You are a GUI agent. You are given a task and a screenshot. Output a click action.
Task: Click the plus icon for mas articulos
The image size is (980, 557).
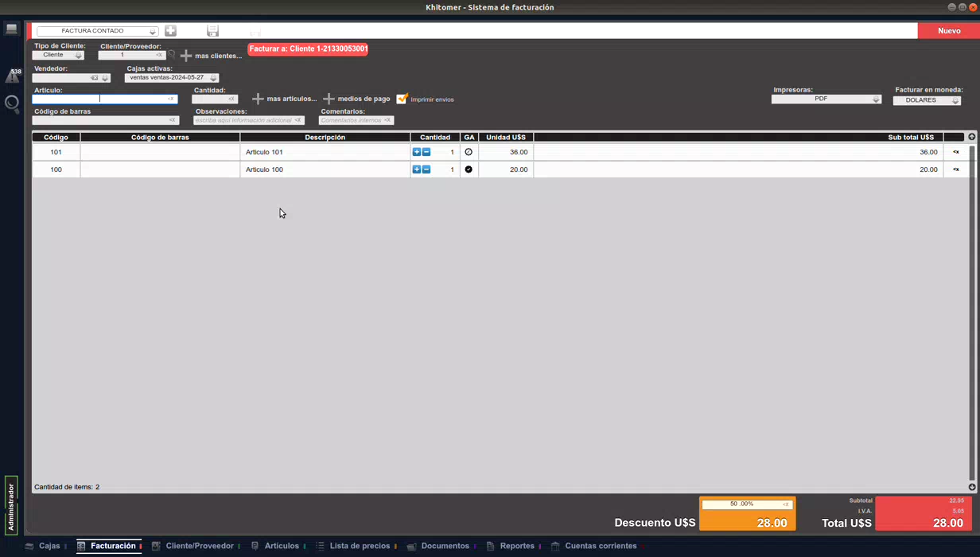click(258, 99)
